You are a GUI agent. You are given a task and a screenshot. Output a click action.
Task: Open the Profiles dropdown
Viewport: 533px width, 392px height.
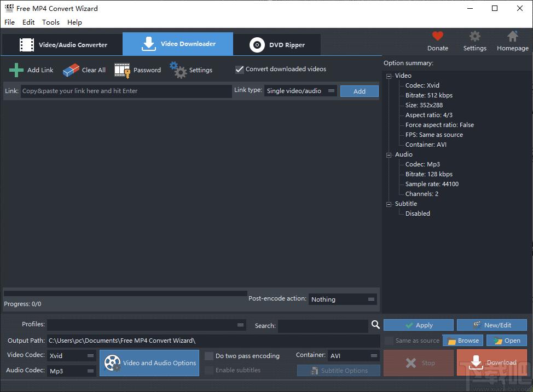[x=147, y=325]
